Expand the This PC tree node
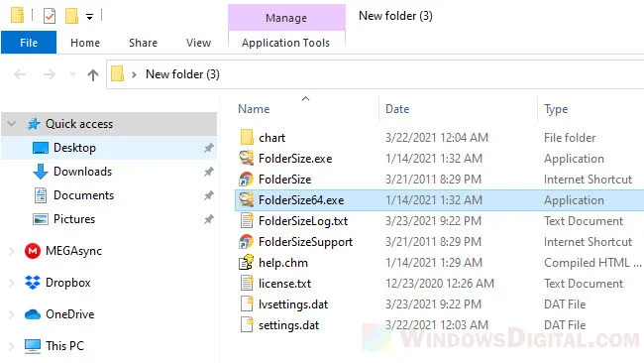 pyautogui.click(x=12, y=346)
